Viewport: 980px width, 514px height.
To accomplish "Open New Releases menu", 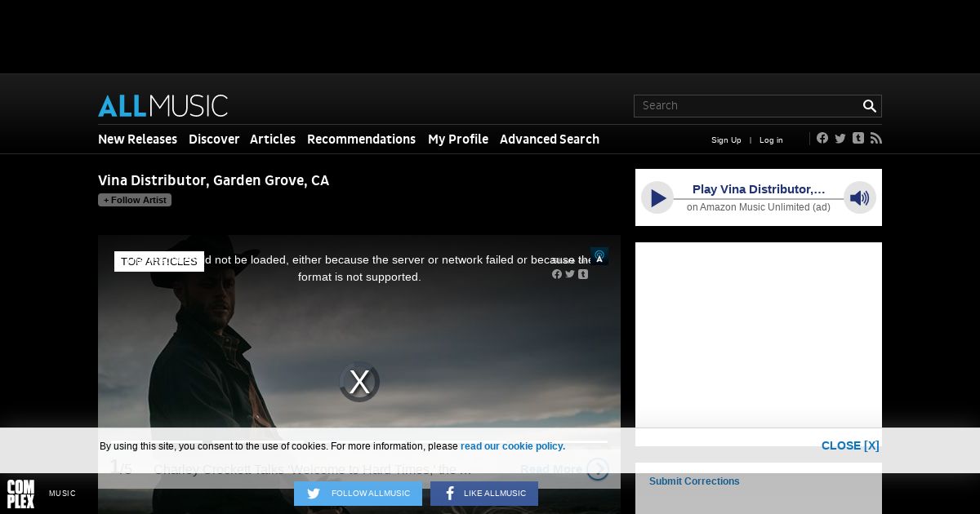I will pos(137,140).
